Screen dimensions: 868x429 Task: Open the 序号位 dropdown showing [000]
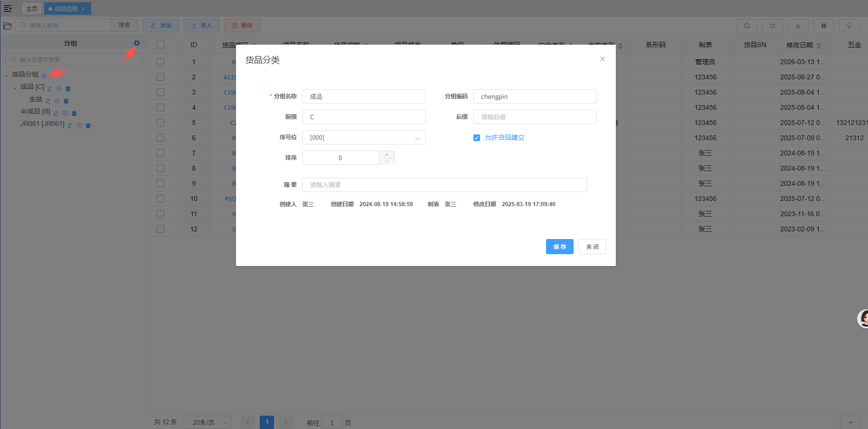[x=364, y=137]
